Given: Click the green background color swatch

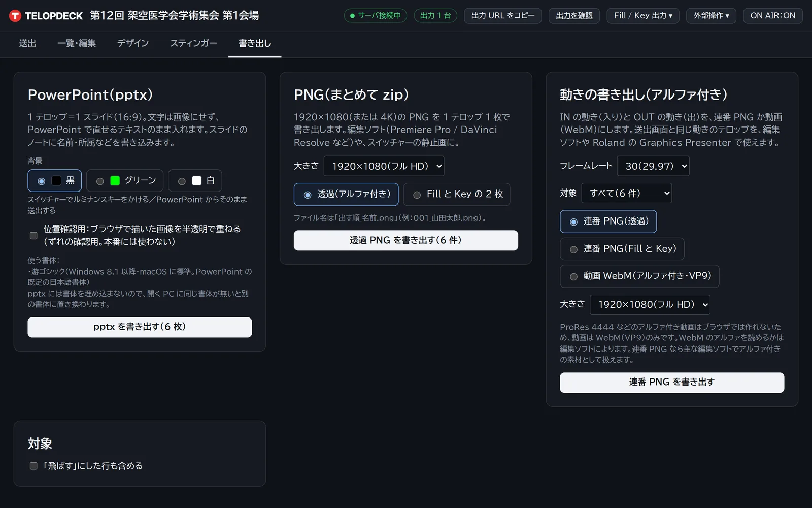Looking at the screenshot, I should [115, 181].
